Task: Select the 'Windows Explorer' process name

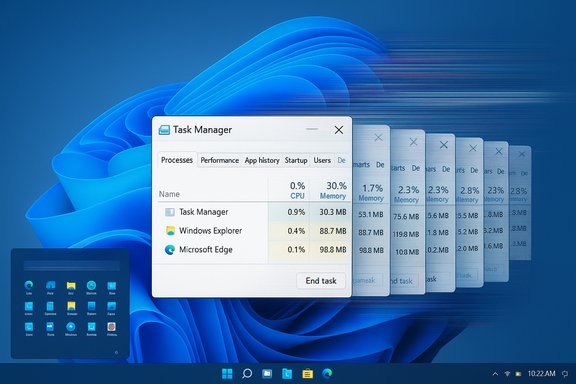Action: (210, 231)
